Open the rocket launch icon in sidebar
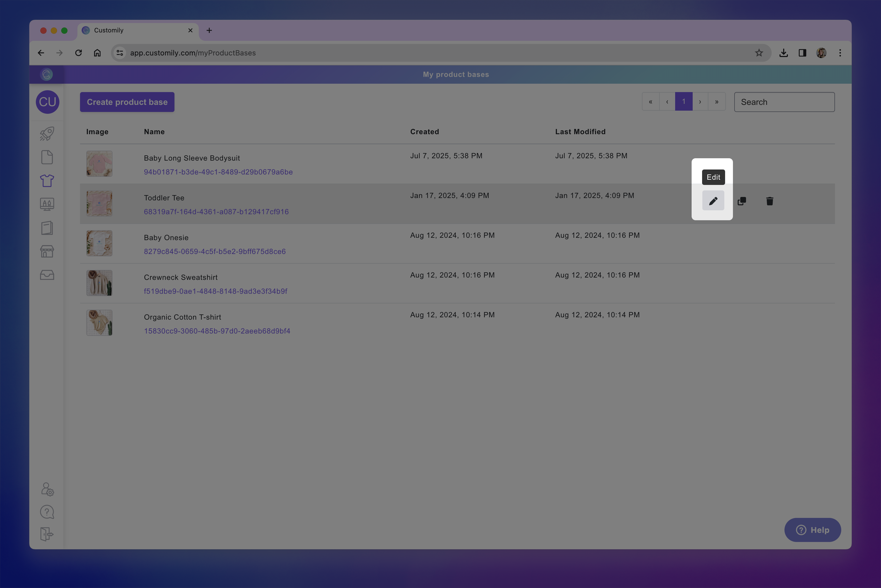Viewport: 881px width, 588px height. (x=47, y=133)
